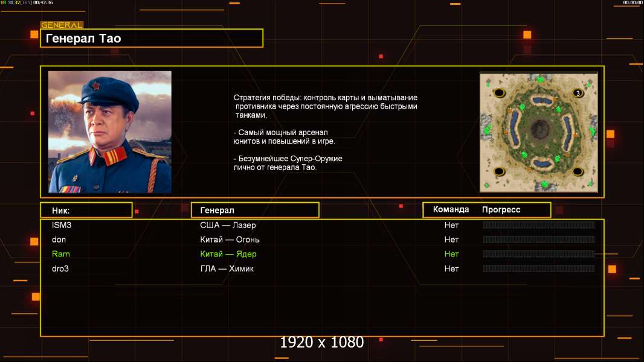The width and height of the screenshot is (644, 362).
Task: Select player name 'dro3'
Action: point(60,268)
